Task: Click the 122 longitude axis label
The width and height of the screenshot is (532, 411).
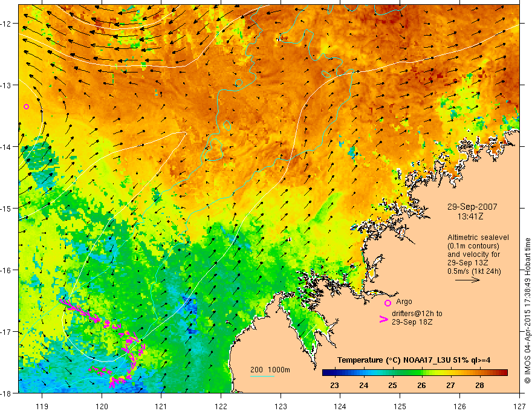Action: pos(221,406)
